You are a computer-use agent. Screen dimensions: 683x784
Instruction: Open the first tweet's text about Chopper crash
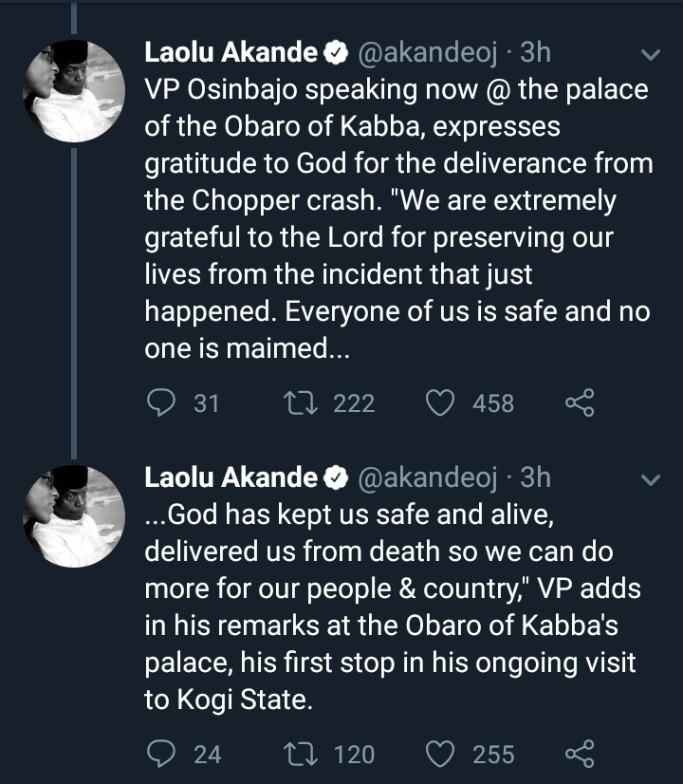[398, 218]
